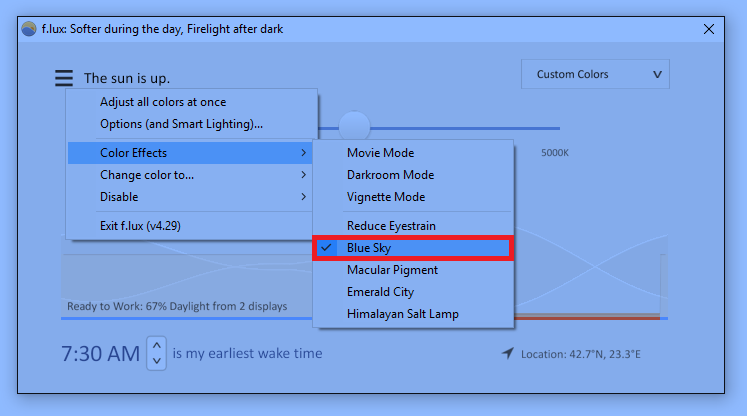
Task: Open the Custom Colors dropdown
Action: tap(595, 74)
